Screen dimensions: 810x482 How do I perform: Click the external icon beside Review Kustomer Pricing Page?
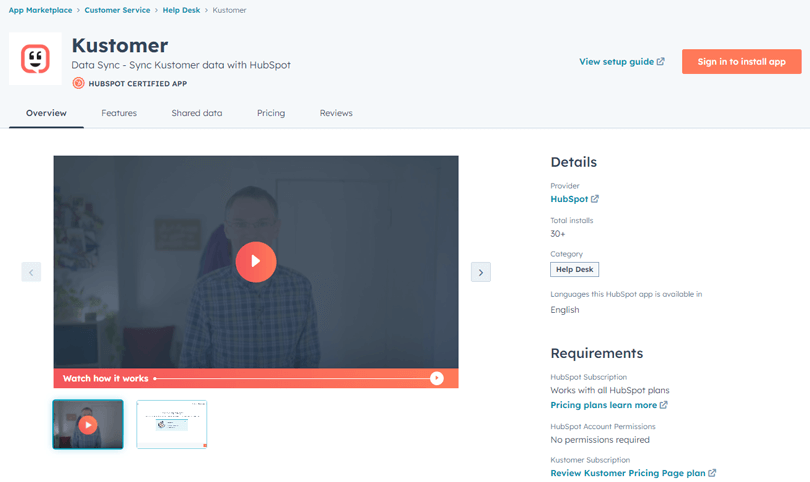click(712, 473)
